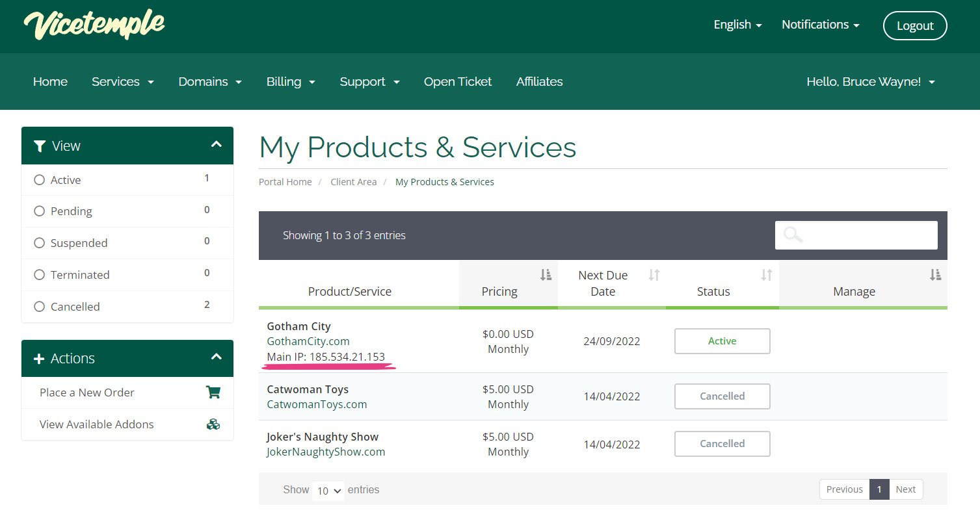Click the shopping cart icon for new order
980x516 pixels.
tap(213, 392)
